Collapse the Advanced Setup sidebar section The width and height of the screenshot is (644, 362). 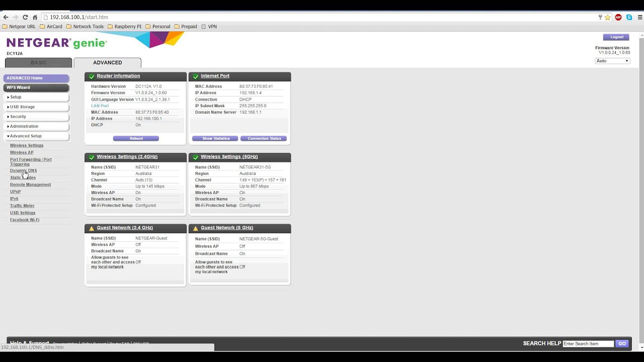[36, 136]
